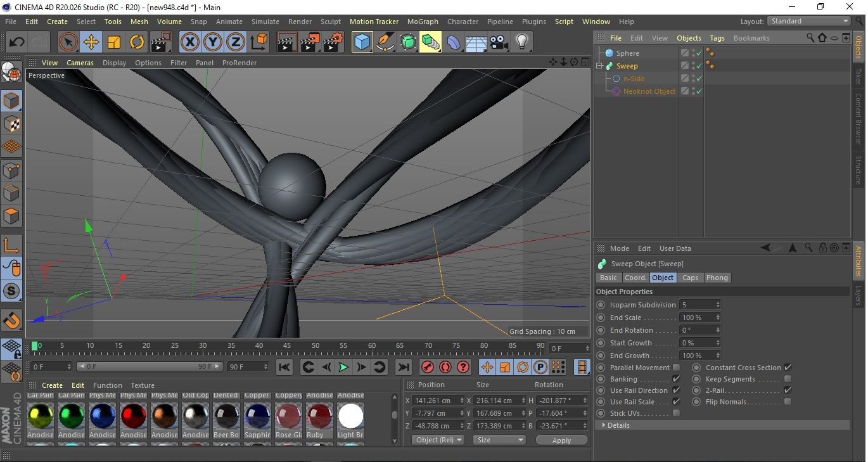Click the coordinate system icon
The width and height of the screenshot is (868, 462).
coord(258,42)
